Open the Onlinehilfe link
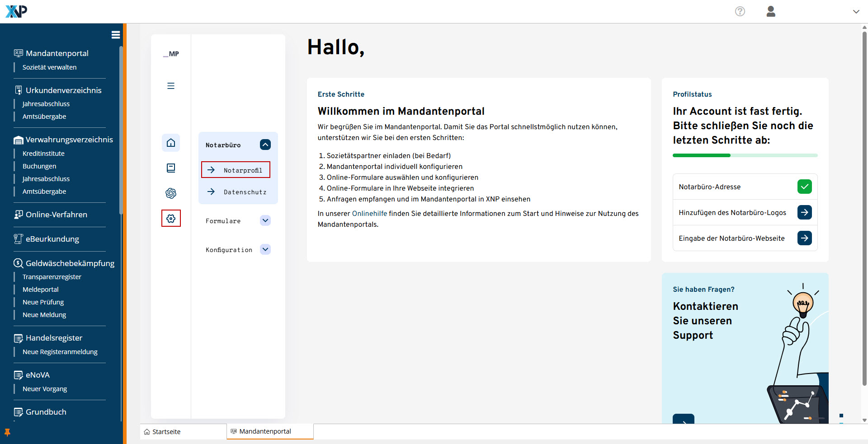Image resolution: width=868 pixels, height=444 pixels. pyautogui.click(x=369, y=214)
